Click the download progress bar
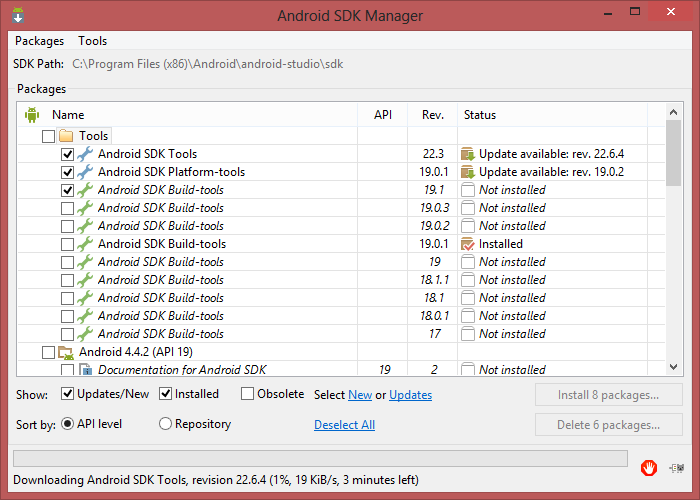This screenshot has height=500, width=700. point(320,459)
